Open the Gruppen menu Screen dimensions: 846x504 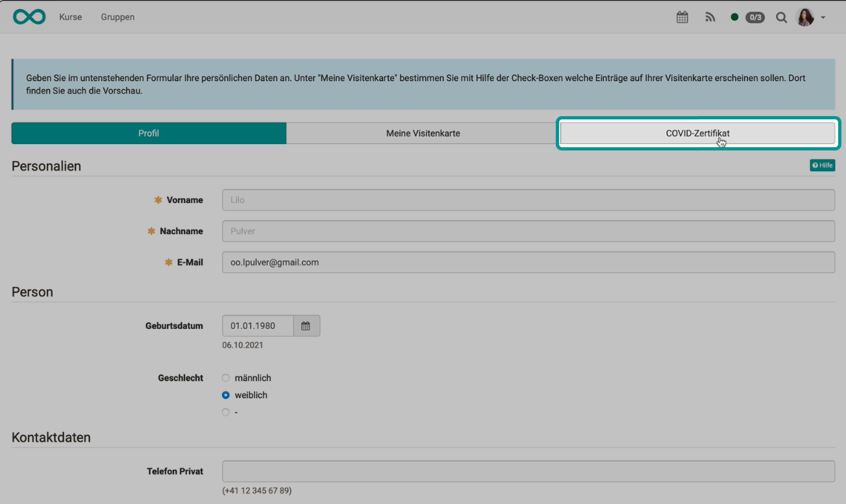(118, 17)
